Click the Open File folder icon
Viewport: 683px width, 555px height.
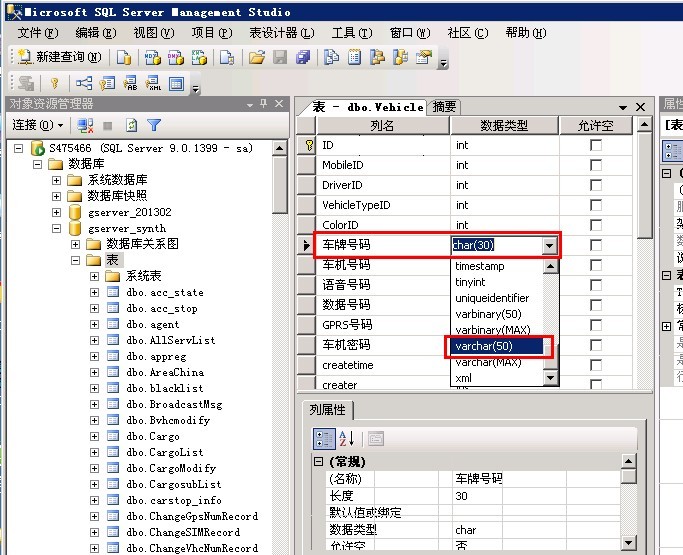click(x=256, y=57)
